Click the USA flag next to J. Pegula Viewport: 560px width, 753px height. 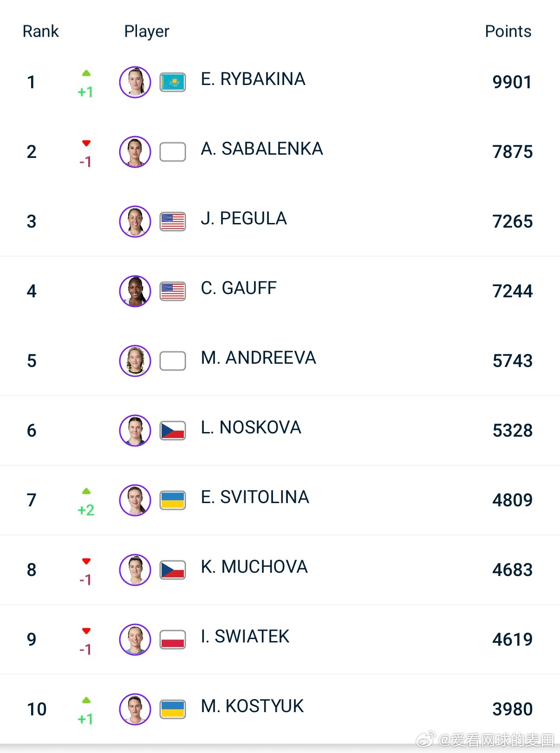tap(173, 222)
